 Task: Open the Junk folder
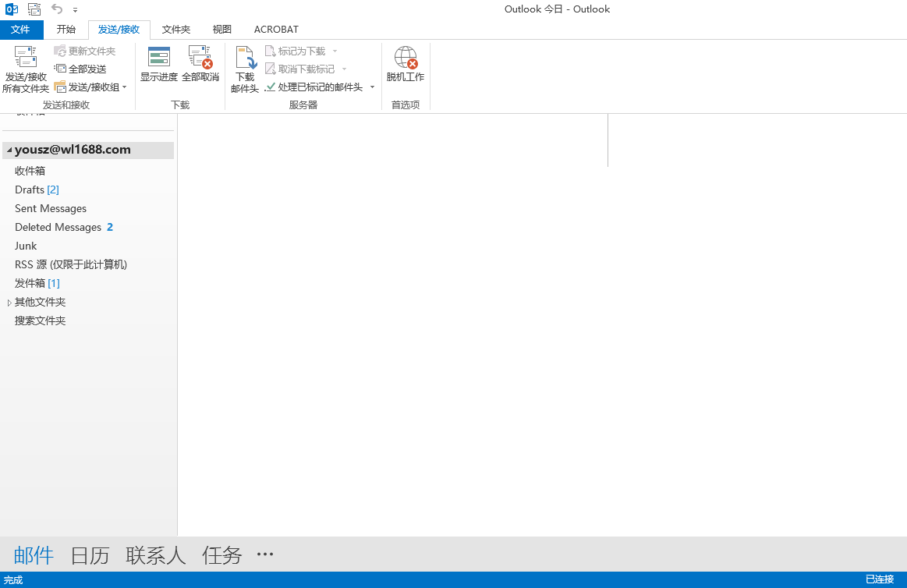pos(26,246)
